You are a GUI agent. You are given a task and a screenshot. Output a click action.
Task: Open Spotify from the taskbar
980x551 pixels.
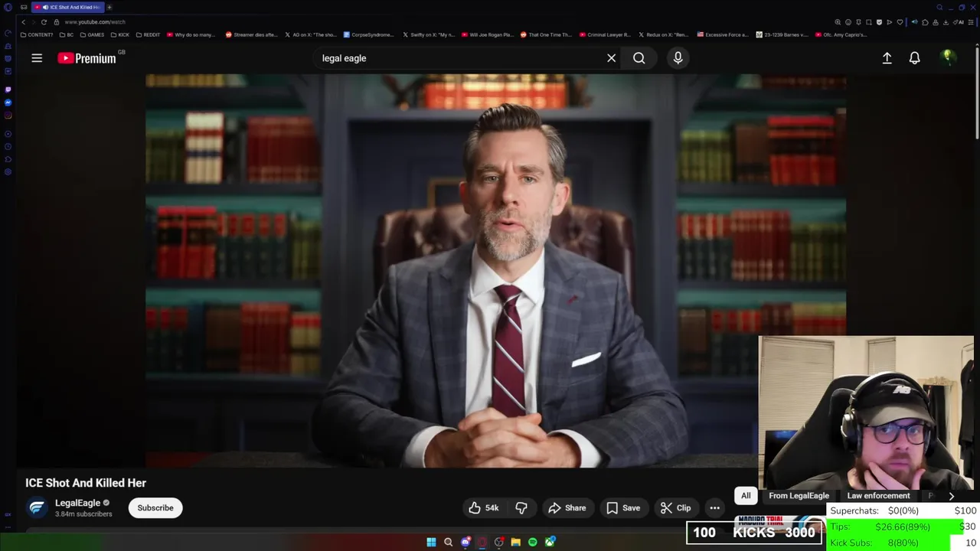(533, 542)
